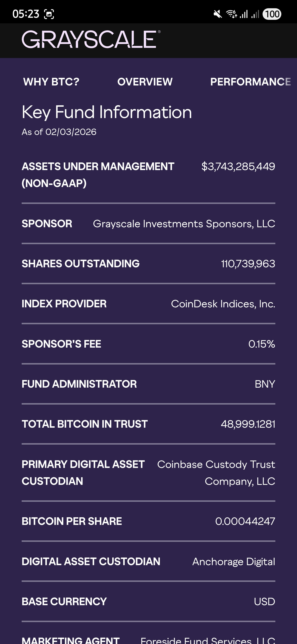Tap the Grayscale logo

(x=91, y=39)
